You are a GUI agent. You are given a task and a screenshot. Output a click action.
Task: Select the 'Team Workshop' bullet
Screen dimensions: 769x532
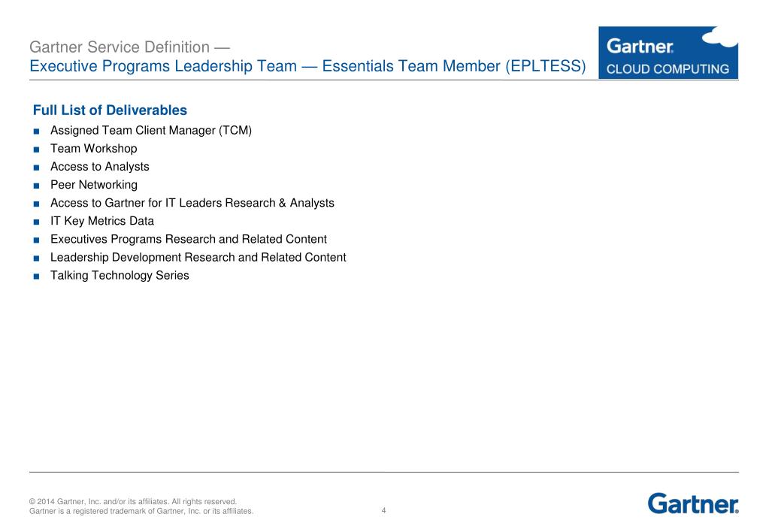tap(94, 149)
